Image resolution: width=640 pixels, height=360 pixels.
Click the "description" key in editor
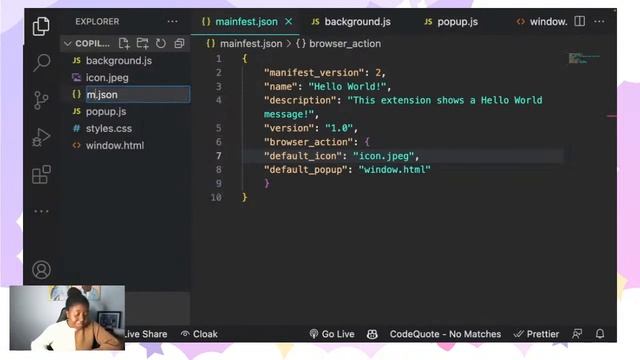coord(300,100)
